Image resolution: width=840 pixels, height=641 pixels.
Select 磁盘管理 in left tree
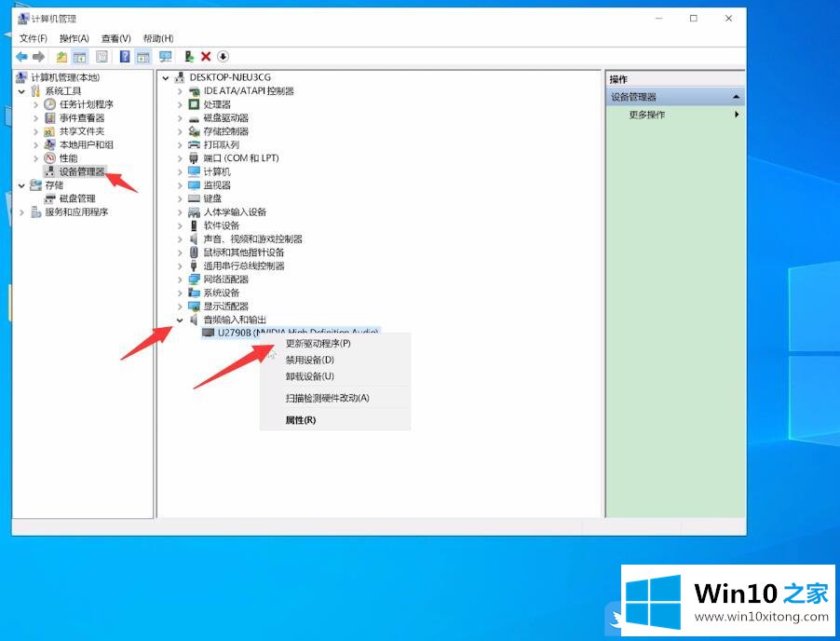(77, 198)
